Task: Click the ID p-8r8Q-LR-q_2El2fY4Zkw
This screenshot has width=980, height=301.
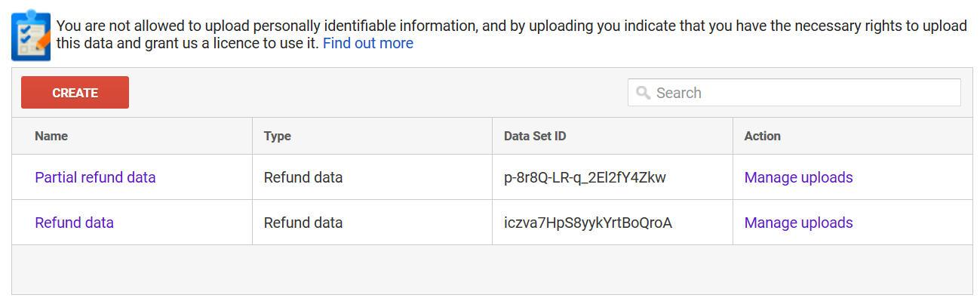Action: pos(585,177)
